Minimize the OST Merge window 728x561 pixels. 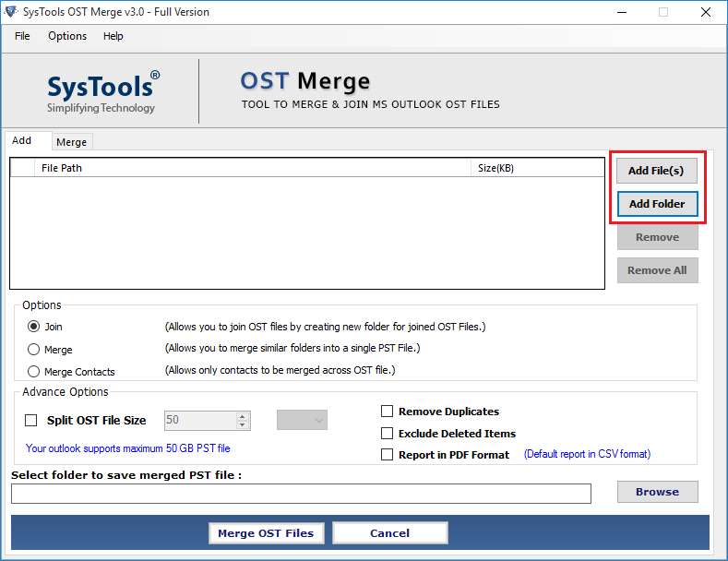[622, 12]
